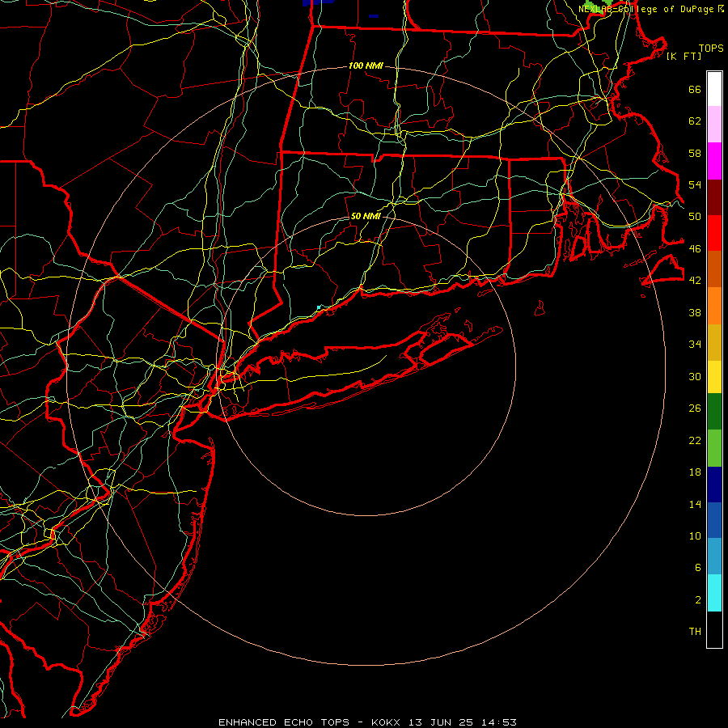Pick the cyan legend band
The height and width of the screenshot is (728, 728).
[714, 593]
